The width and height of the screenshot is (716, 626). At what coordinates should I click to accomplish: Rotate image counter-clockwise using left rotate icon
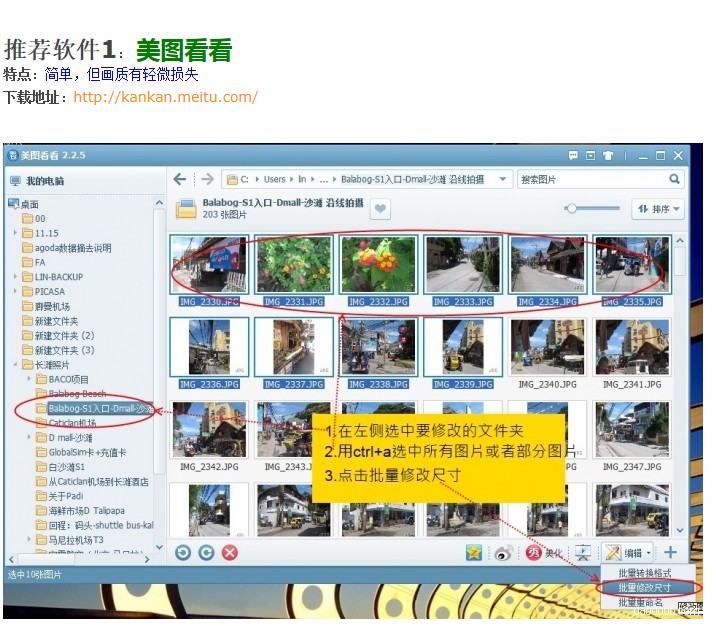(183, 552)
